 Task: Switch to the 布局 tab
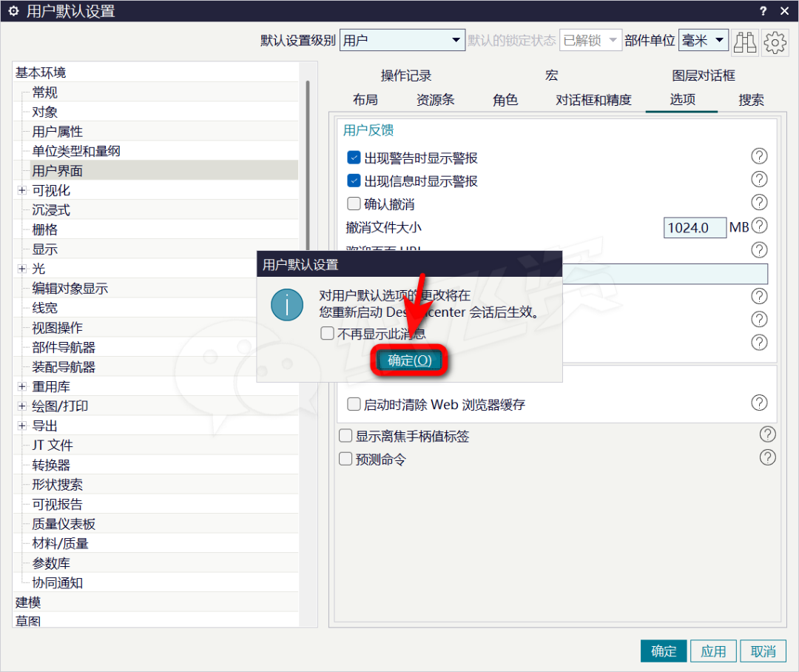click(365, 99)
